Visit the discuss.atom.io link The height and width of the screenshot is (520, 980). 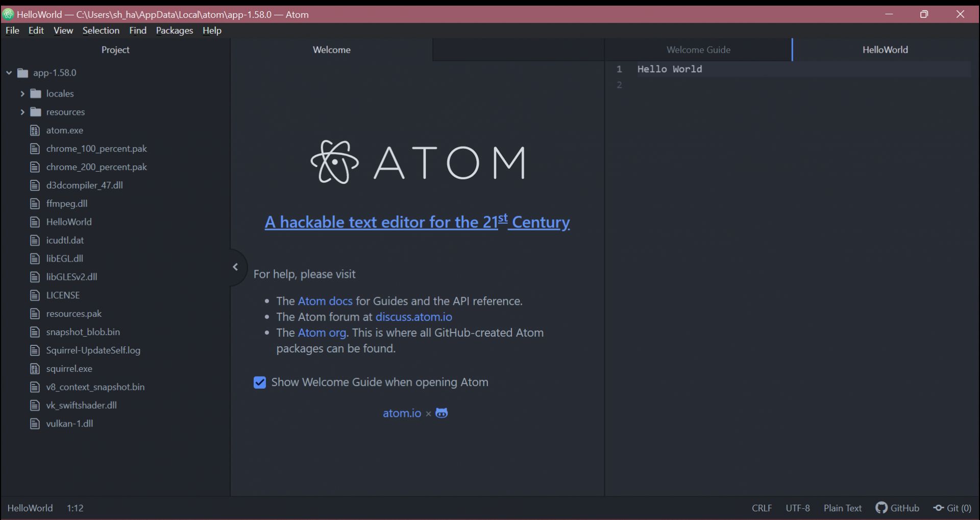point(414,317)
